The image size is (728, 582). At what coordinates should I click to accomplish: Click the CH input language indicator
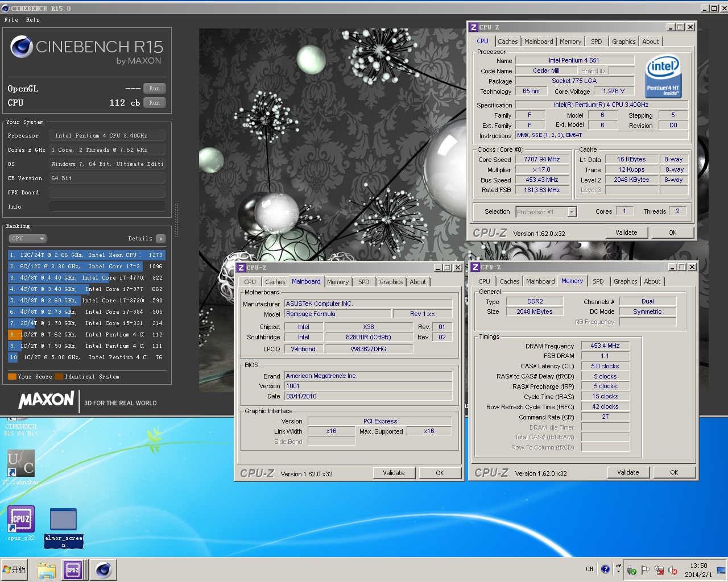(590, 569)
